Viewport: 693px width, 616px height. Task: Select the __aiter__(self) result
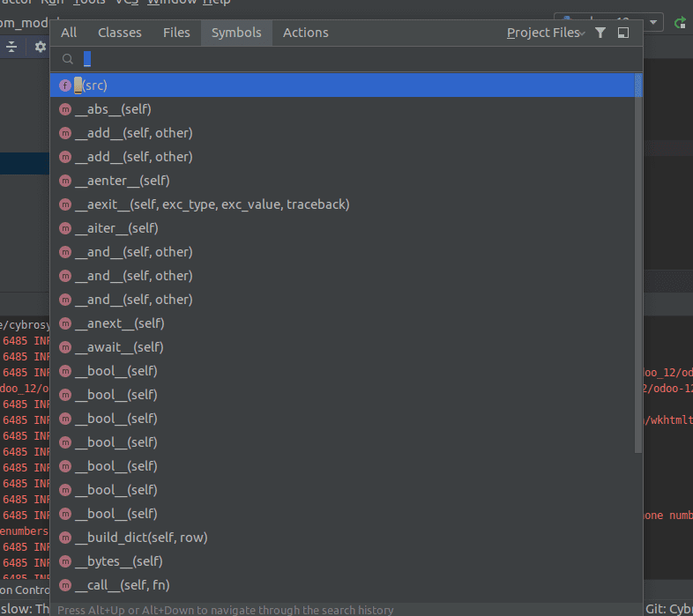click(342, 228)
